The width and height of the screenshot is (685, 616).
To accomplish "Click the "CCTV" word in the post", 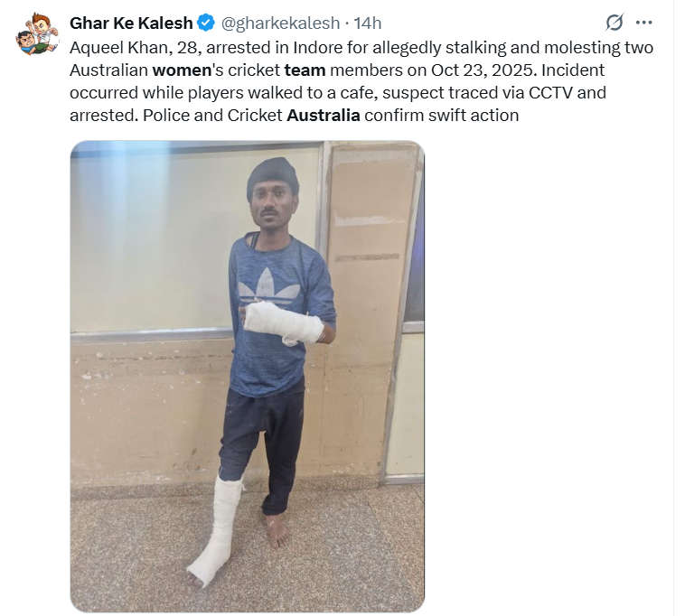I will tap(550, 93).
